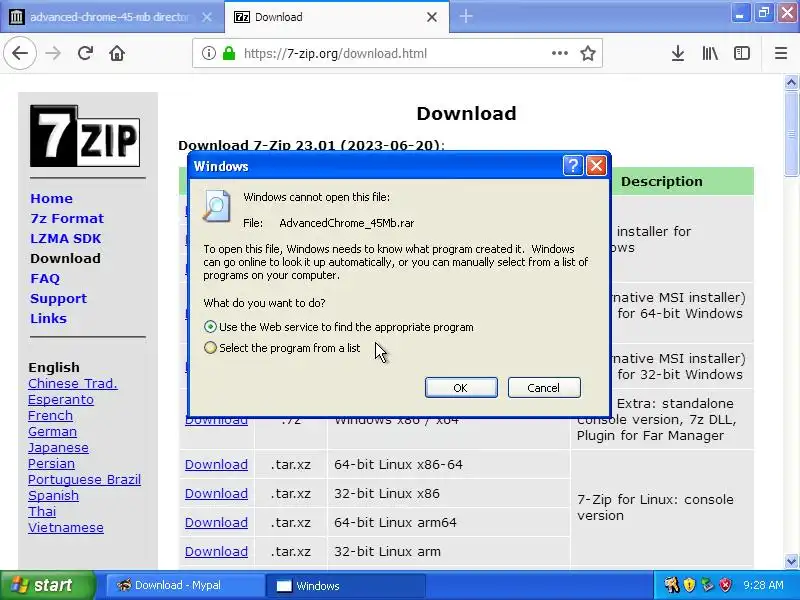Click the page scrollbar down arrow

click(x=791, y=561)
